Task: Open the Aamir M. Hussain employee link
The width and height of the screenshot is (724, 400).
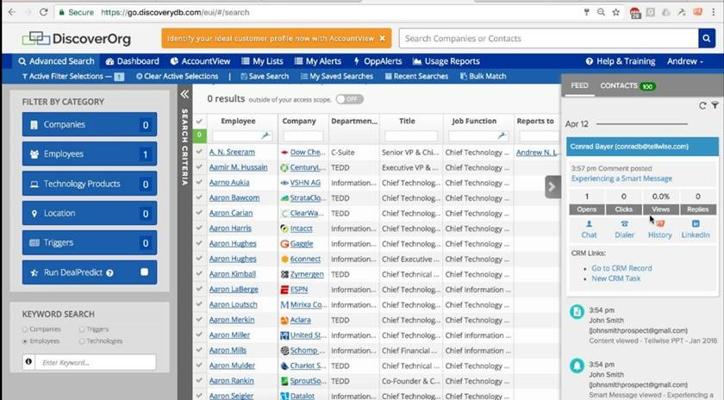Action: pyautogui.click(x=238, y=167)
